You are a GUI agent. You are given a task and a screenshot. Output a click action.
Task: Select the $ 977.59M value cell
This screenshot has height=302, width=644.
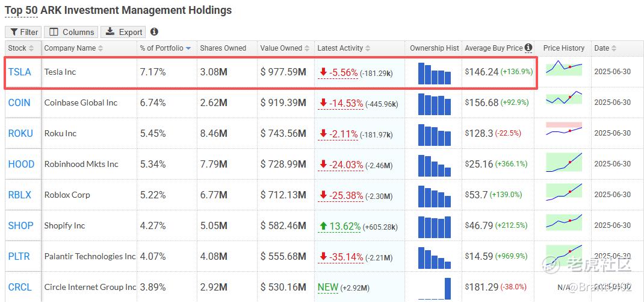pos(283,72)
